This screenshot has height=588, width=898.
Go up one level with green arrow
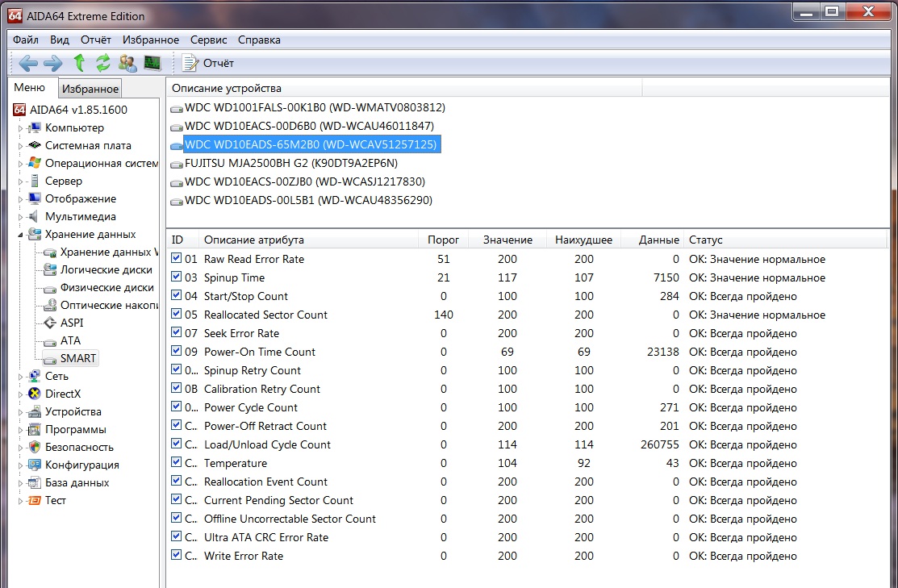79,63
